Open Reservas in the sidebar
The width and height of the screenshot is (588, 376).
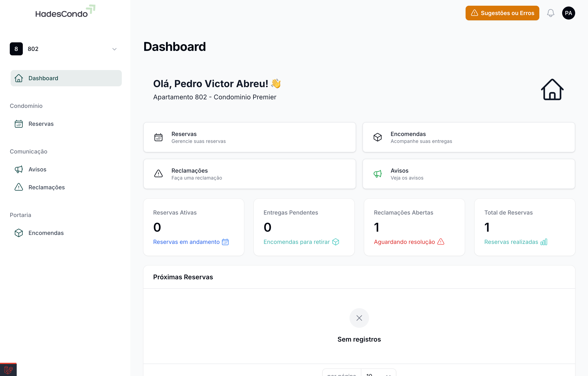point(41,124)
